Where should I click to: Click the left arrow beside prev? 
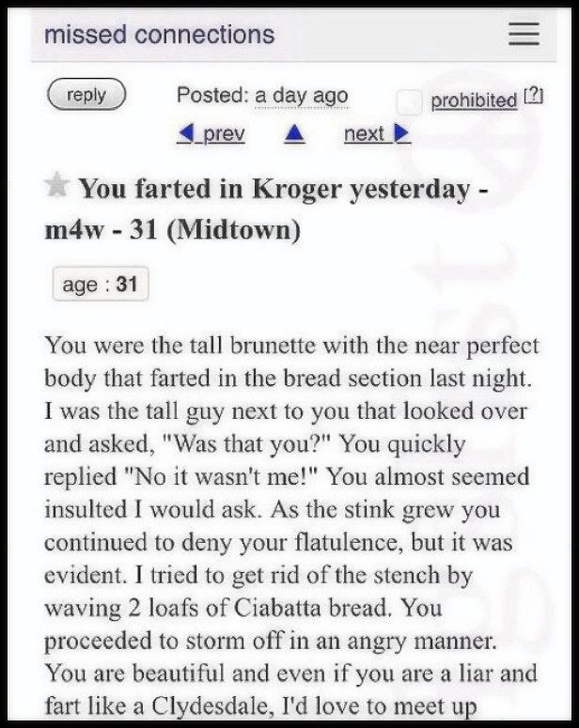(185, 134)
